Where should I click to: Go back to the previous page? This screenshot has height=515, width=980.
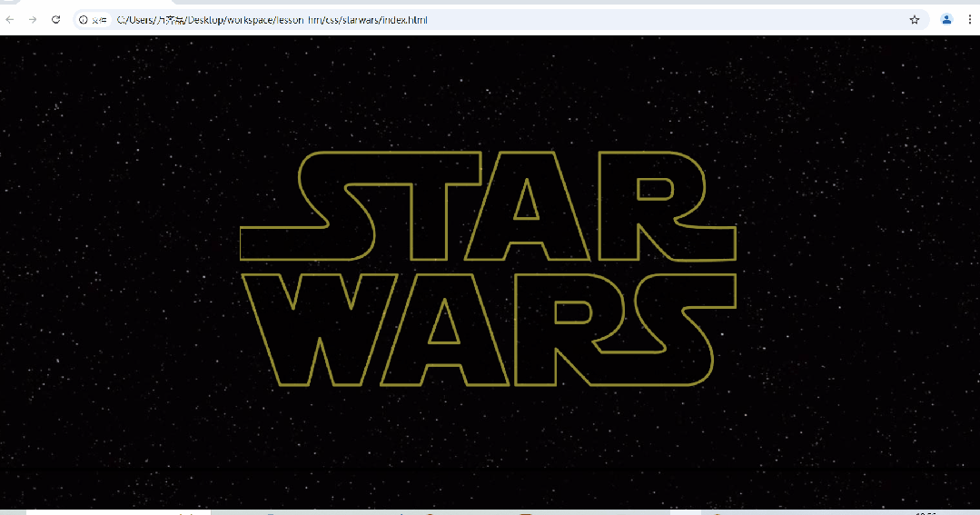click(10, 20)
